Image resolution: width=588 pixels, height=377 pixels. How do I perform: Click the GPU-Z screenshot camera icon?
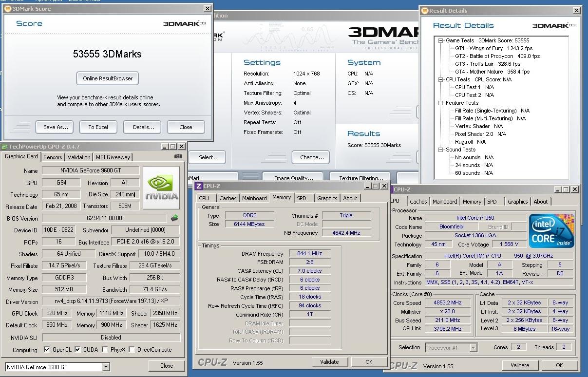coord(178,156)
